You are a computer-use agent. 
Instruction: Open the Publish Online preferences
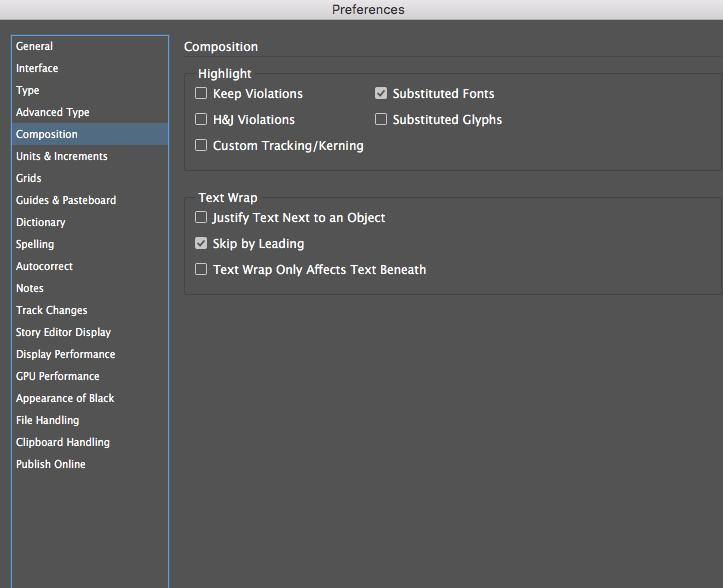51,464
